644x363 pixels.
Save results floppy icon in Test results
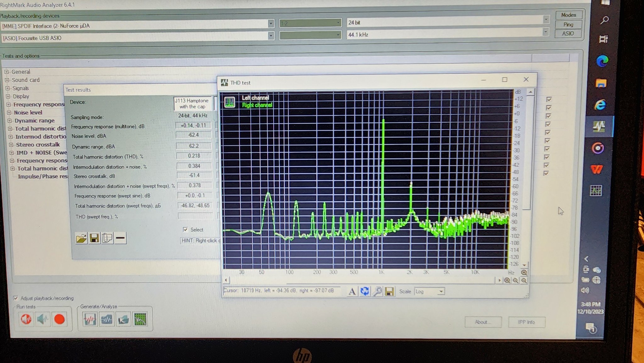(94, 238)
